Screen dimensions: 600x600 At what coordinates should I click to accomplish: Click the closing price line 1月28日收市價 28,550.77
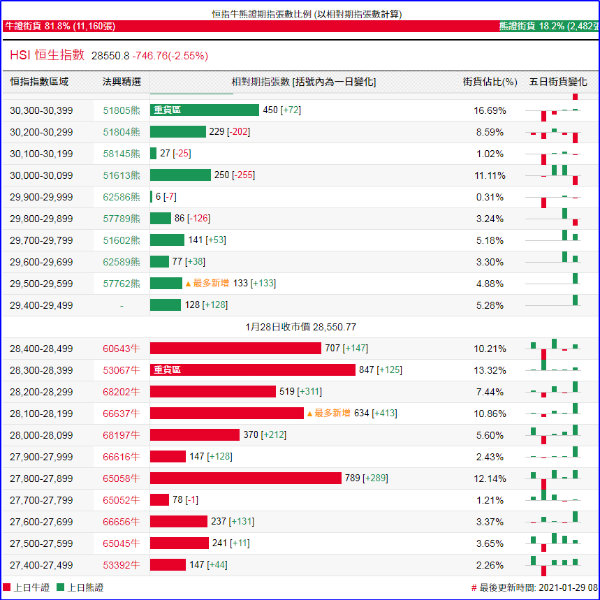(x=301, y=327)
